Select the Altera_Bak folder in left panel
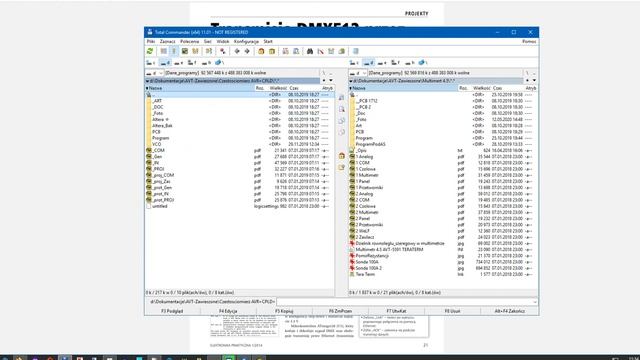This screenshot has height=360, width=640. pyautogui.click(x=240, y=126)
